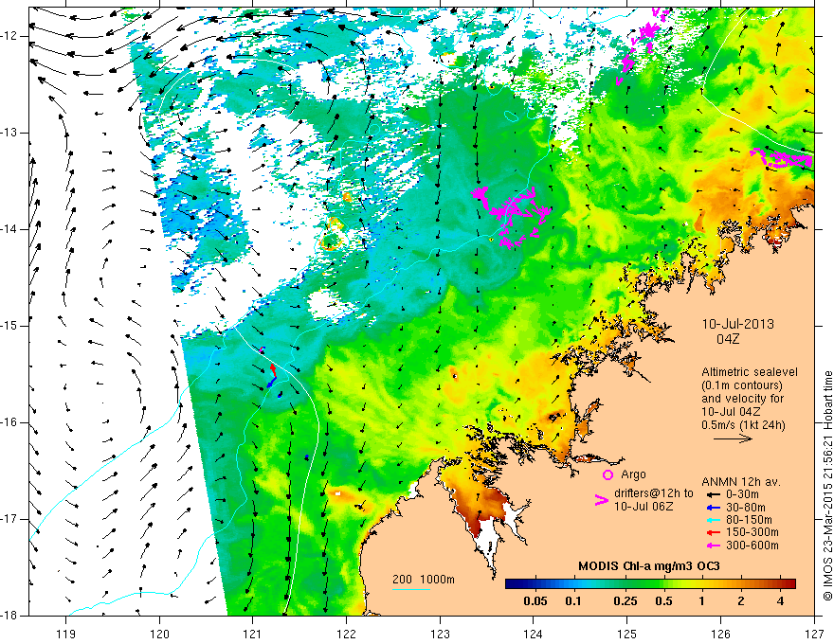This screenshot has height=644, width=834.
Task: Click the MODIS Chl-a color bar
Action: click(650, 584)
